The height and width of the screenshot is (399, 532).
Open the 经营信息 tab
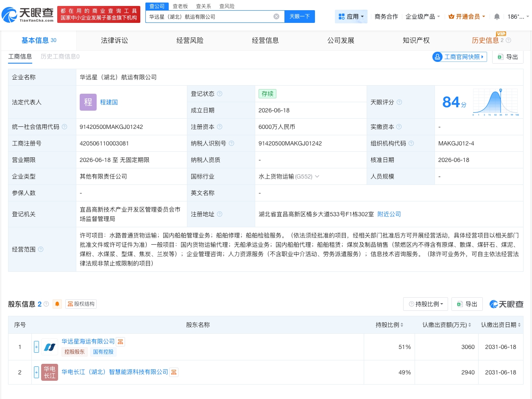point(265,40)
